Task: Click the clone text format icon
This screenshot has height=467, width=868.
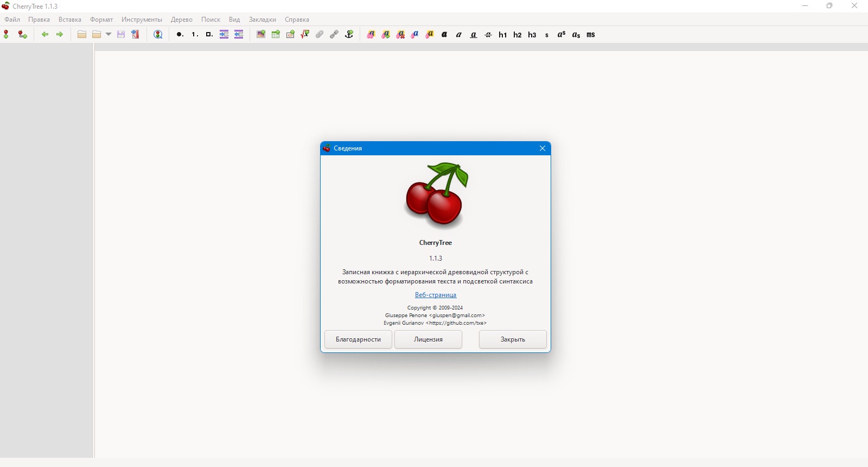Action: pos(371,34)
